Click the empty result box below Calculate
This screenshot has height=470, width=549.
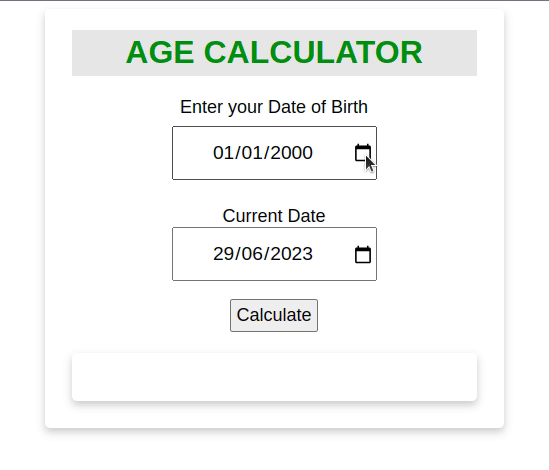point(274,377)
